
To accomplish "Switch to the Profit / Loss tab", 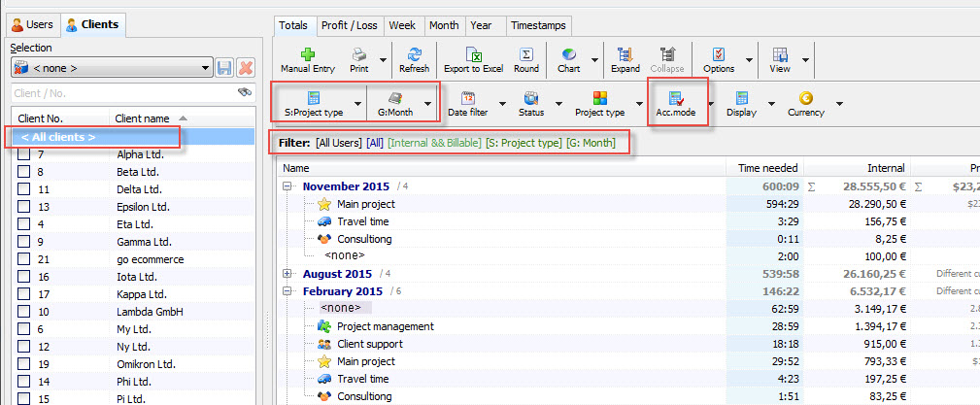I will coord(350,25).
